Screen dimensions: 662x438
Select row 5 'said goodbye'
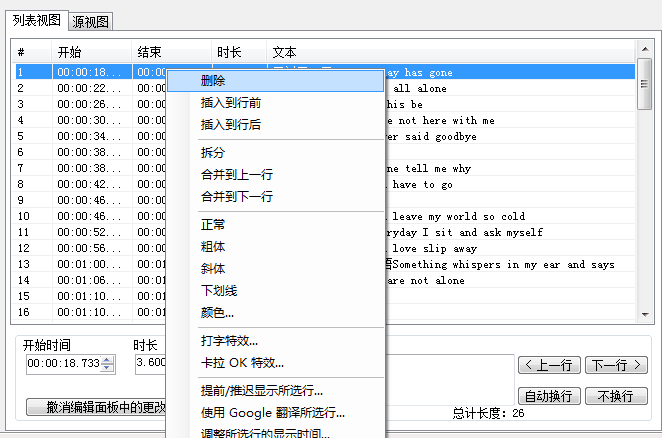324,136
